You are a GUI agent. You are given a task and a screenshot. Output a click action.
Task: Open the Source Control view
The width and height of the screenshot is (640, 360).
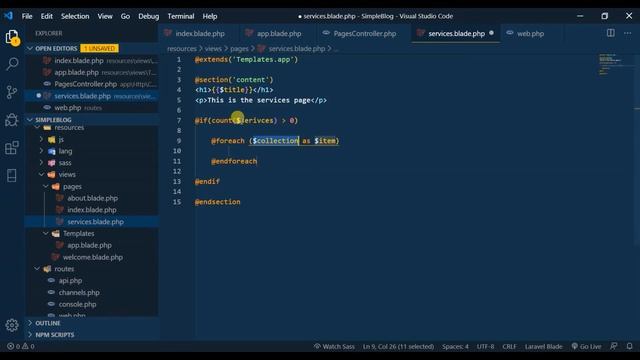tap(12, 92)
